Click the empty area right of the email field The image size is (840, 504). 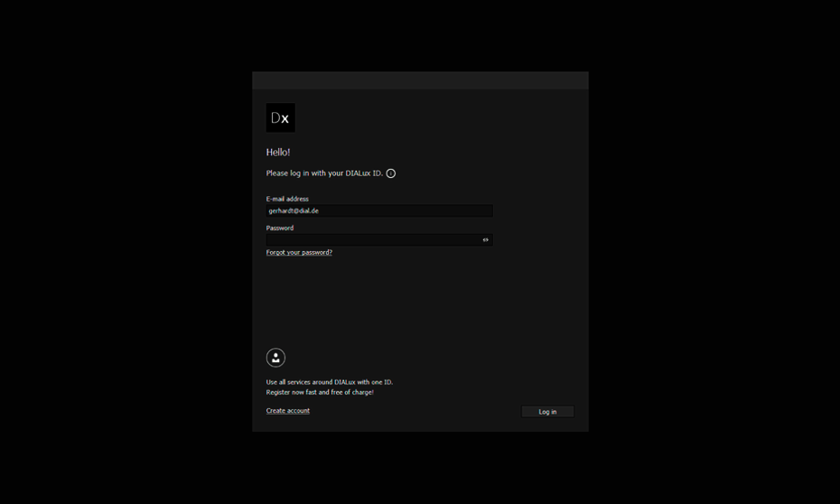pyautogui.click(x=537, y=210)
